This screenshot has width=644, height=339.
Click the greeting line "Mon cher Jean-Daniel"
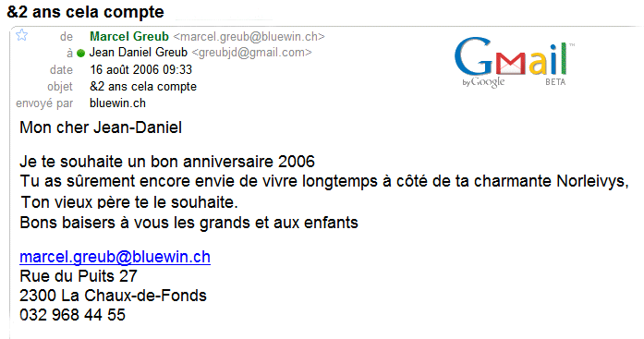pyautogui.click(x=101, y=127)
